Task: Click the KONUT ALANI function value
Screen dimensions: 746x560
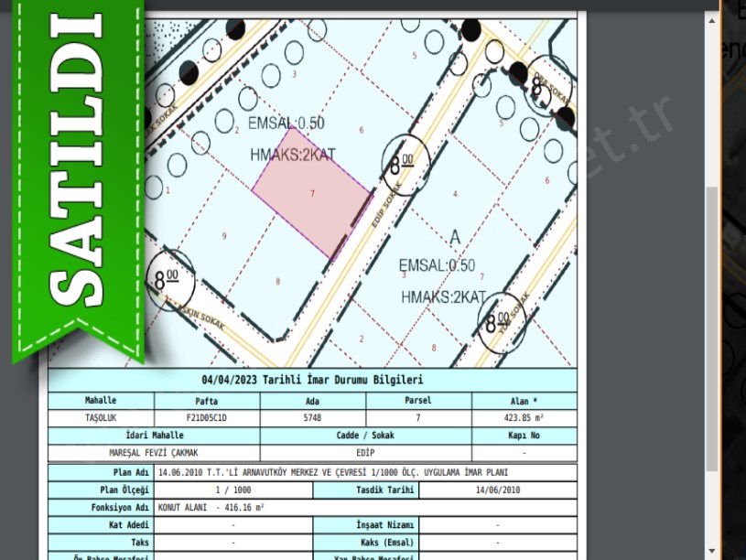Action: tap(211, 507)
